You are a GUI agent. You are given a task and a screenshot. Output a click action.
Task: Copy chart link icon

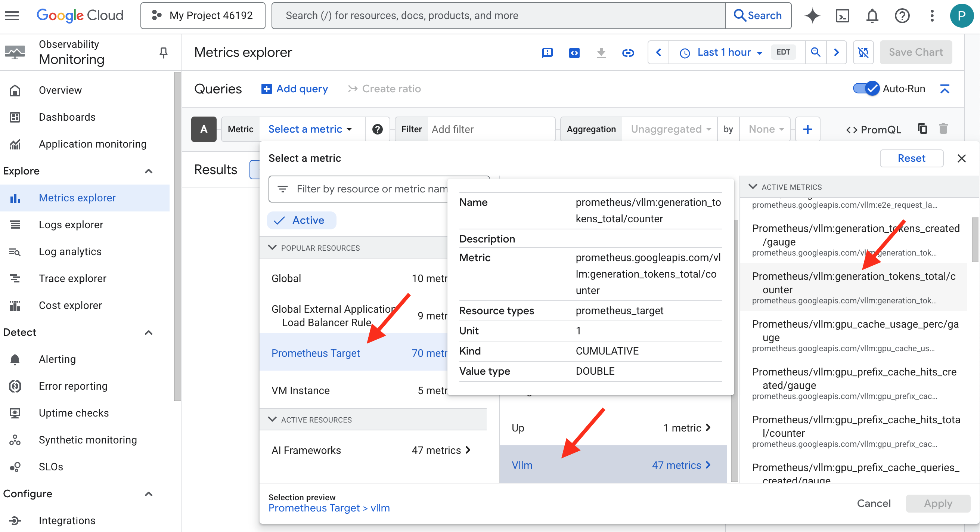(x=628, y=53)
